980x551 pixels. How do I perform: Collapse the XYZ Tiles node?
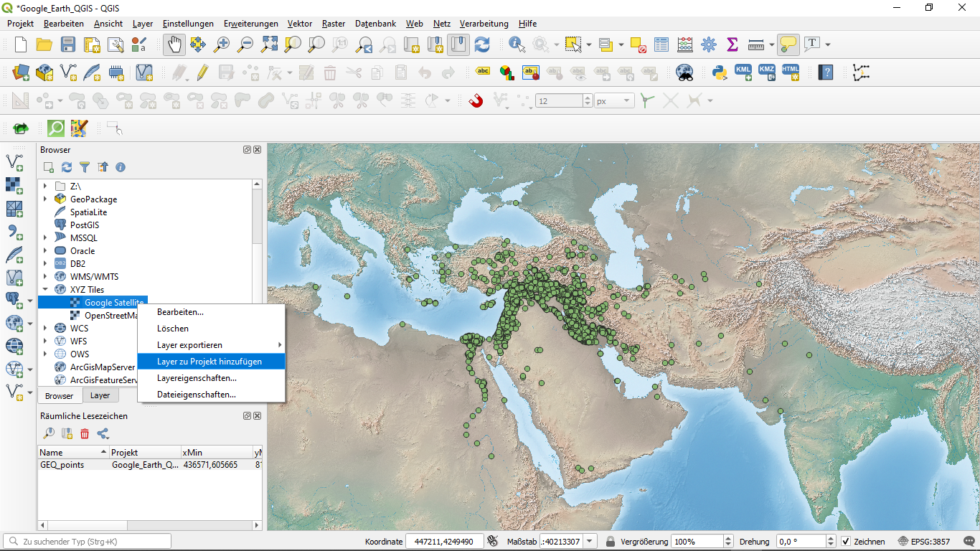pyautogui.click(x=45, y=290)
